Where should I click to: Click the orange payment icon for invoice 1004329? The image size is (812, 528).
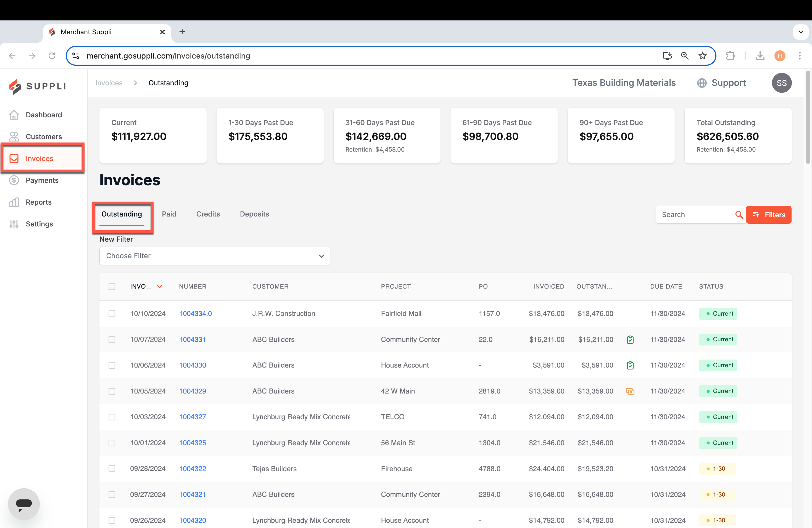[x=630, y=391]
